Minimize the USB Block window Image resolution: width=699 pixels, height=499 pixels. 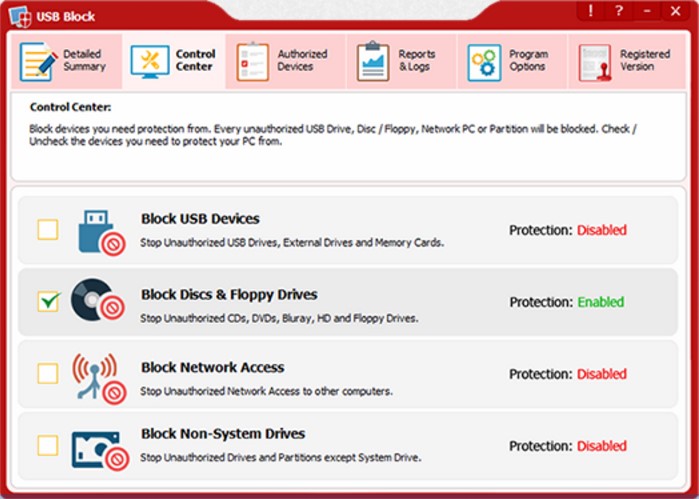(647, 11)
